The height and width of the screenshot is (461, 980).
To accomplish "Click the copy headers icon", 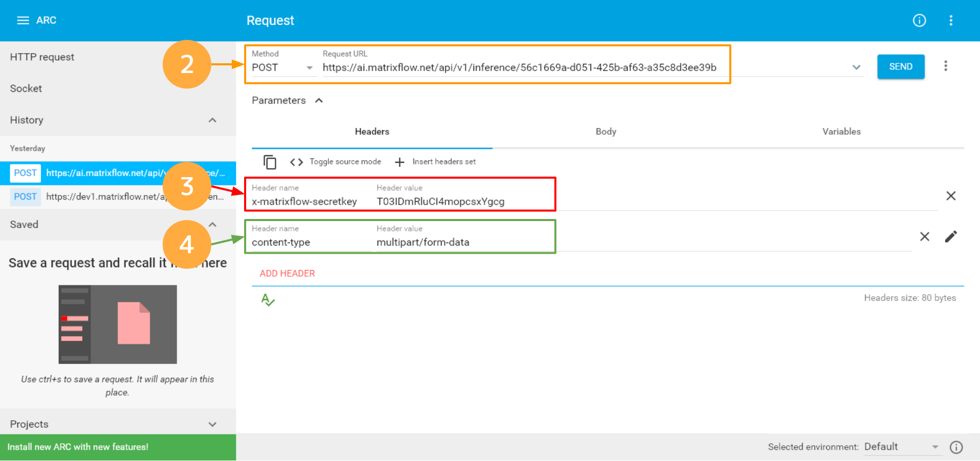I will click(x=270, y=162).
